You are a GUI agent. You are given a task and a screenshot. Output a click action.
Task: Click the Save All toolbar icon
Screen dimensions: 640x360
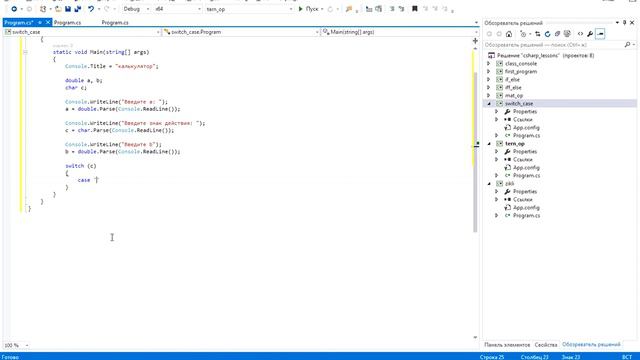(x=78, y=9)
